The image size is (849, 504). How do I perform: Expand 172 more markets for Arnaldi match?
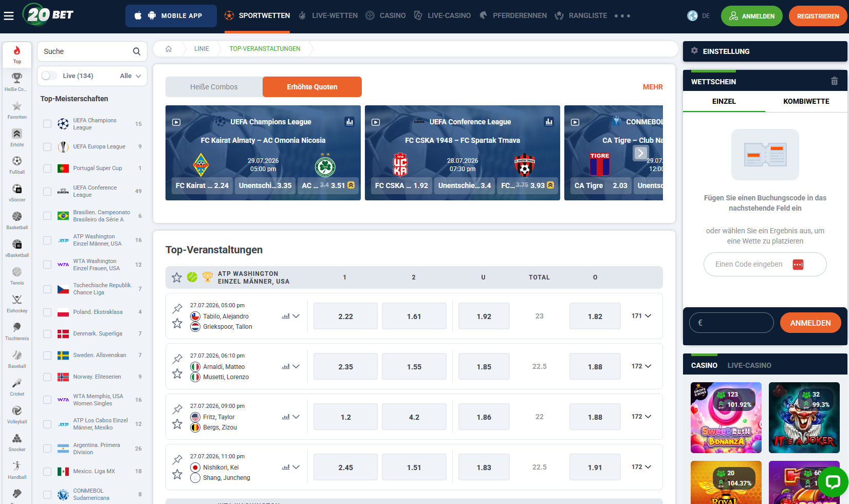[x=641, y=366]
